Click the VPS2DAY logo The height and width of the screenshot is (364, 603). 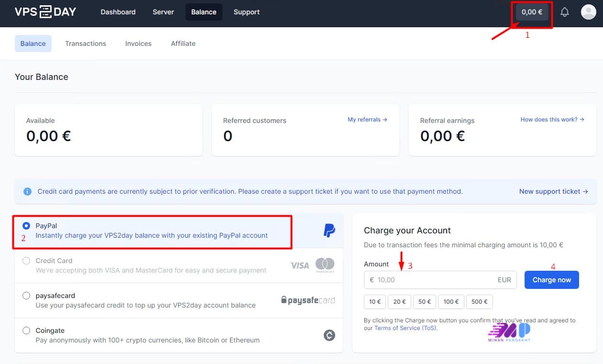(x=45, y=12)
